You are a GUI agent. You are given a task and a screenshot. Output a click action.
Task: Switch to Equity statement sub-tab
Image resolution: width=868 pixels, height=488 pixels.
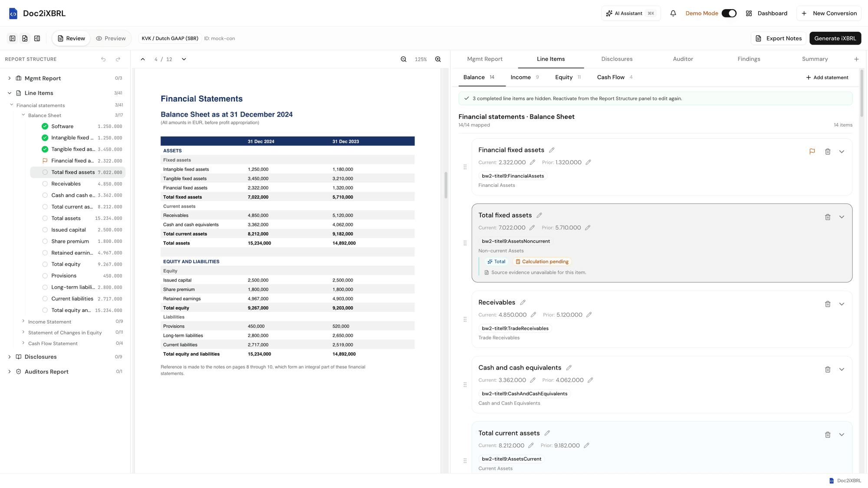coord(568,77)
